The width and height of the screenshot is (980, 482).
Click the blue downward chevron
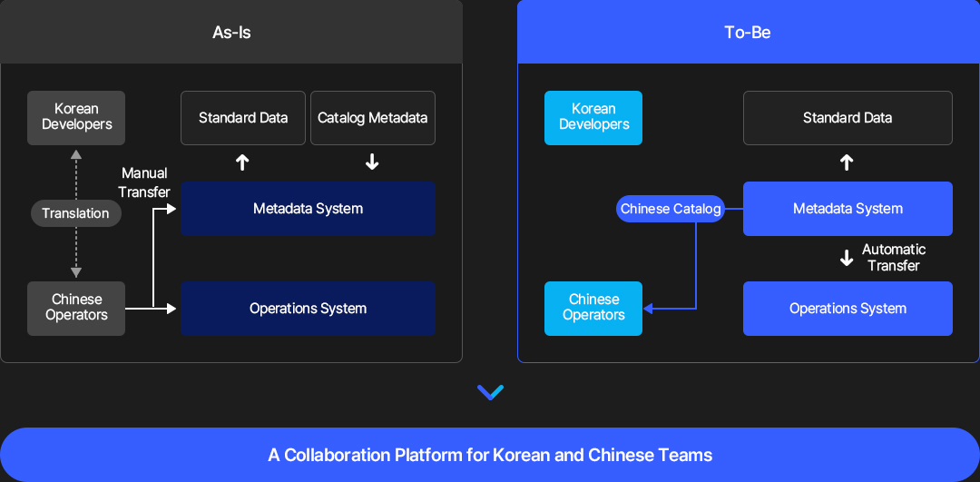(x=490, y=392)
